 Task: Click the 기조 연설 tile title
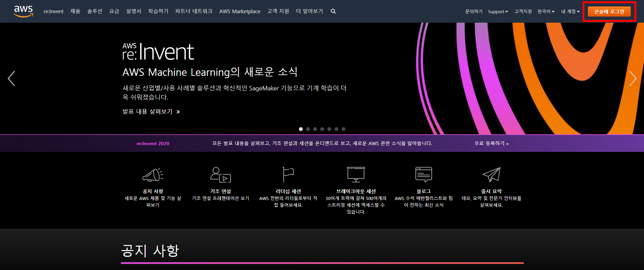(221, 191)
